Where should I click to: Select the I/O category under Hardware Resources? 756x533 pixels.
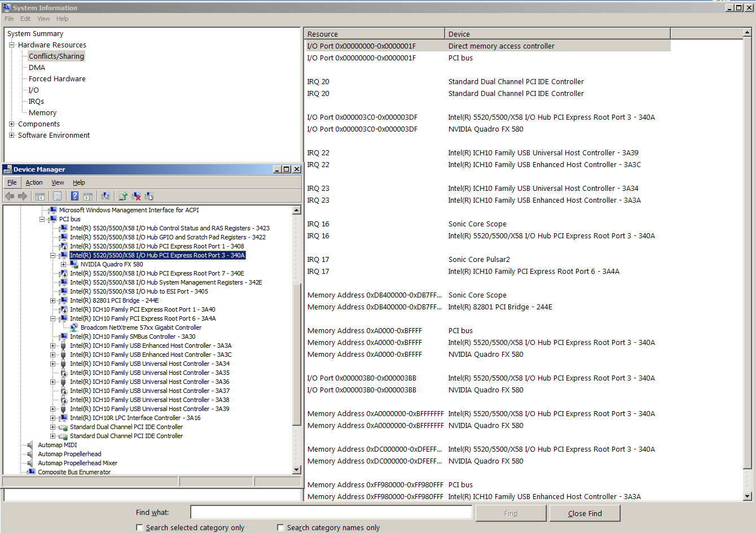click(x=34, y=90)
